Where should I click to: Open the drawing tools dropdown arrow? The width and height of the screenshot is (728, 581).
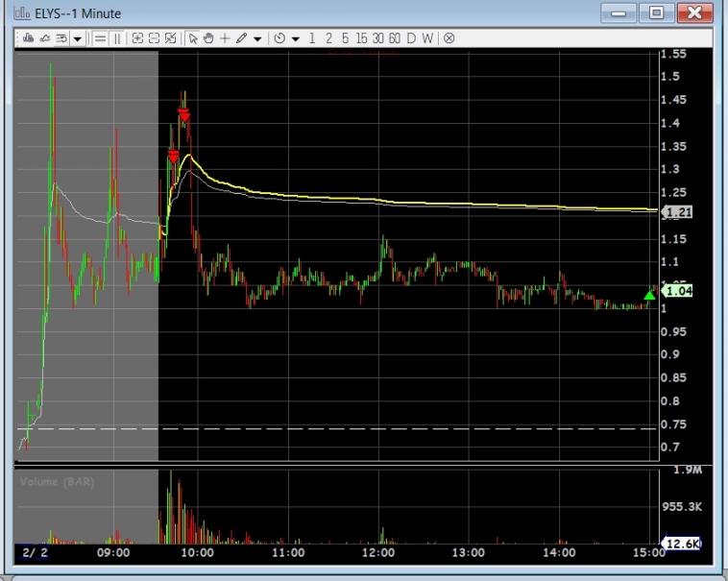pos(257,38)
